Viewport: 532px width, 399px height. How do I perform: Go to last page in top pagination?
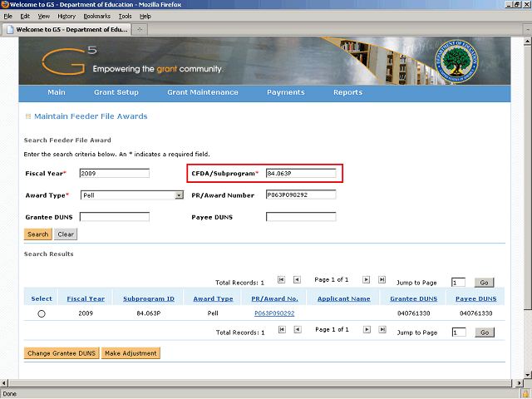[x=382, y=279]
